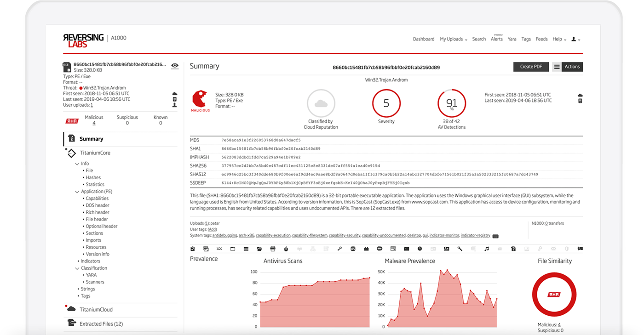Click the printer indicator icon

[273, 249]
